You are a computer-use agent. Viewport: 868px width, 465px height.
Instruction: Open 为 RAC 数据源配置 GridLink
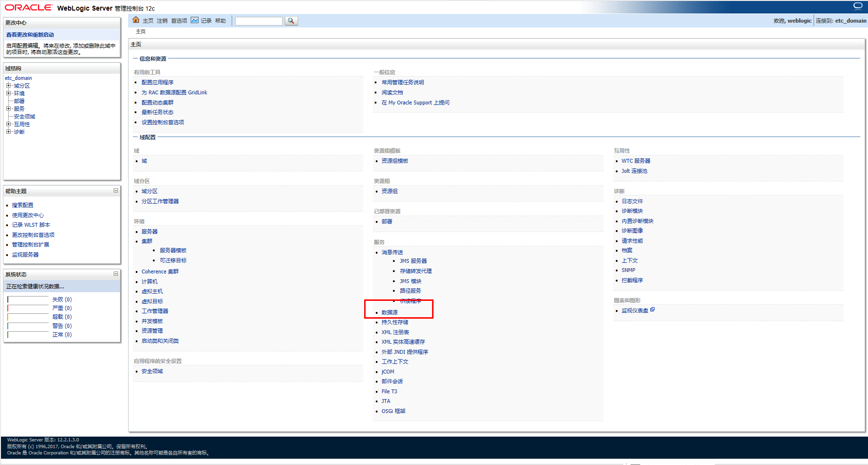[174, 92]
